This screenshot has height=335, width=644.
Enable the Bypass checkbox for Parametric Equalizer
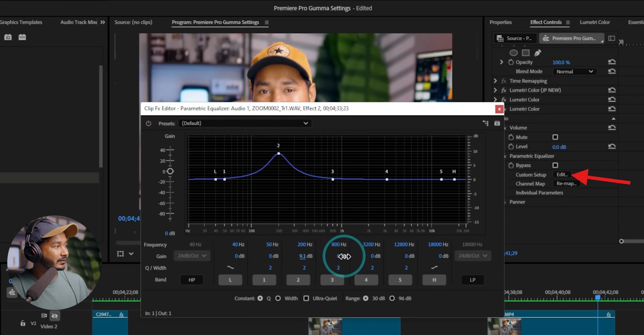click(555, 165)
